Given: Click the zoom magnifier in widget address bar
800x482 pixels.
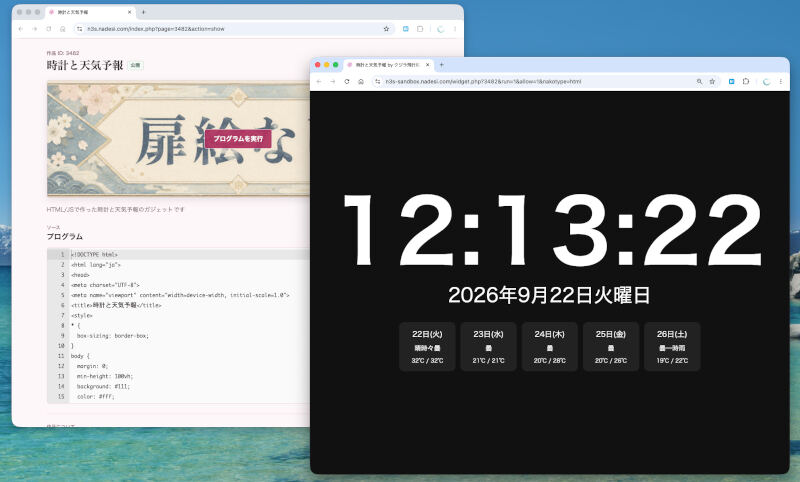Looking at the screenshot, I should coord(699,82).
